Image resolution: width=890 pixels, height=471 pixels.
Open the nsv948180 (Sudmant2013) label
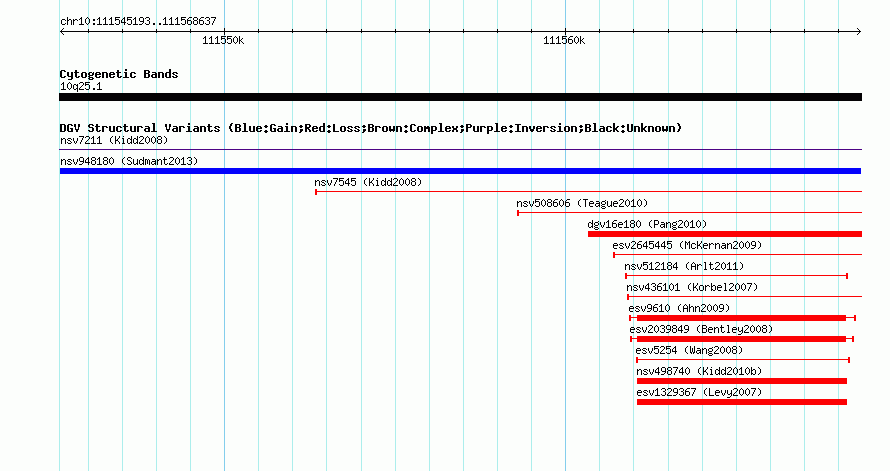(x=129, y=161)
